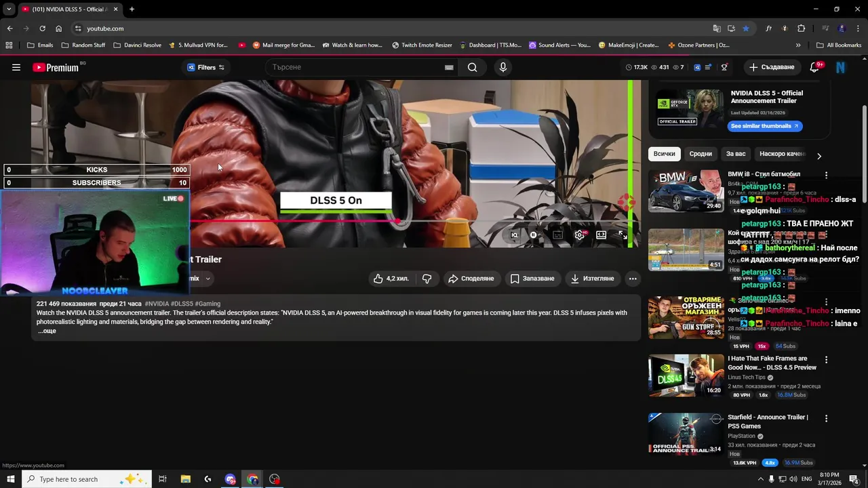868x488 pixels.
Task: Open the Създаване create button
Action: (x=771, y=67)
